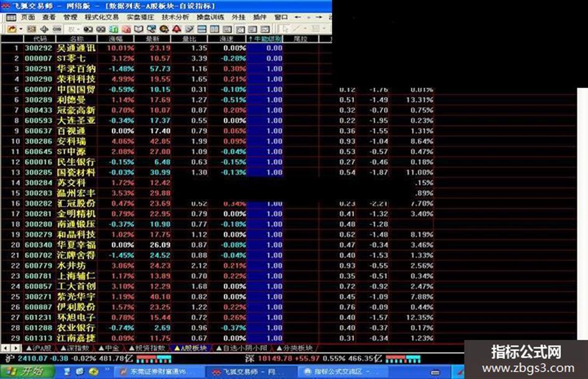The width and height of the screenshot is (588, 379).
Task: Open the dropdown arrow at the toolbar's end
Action: pos(324,29)
